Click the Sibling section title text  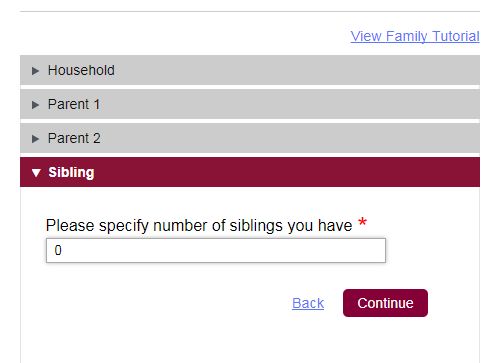click(71, 173)
